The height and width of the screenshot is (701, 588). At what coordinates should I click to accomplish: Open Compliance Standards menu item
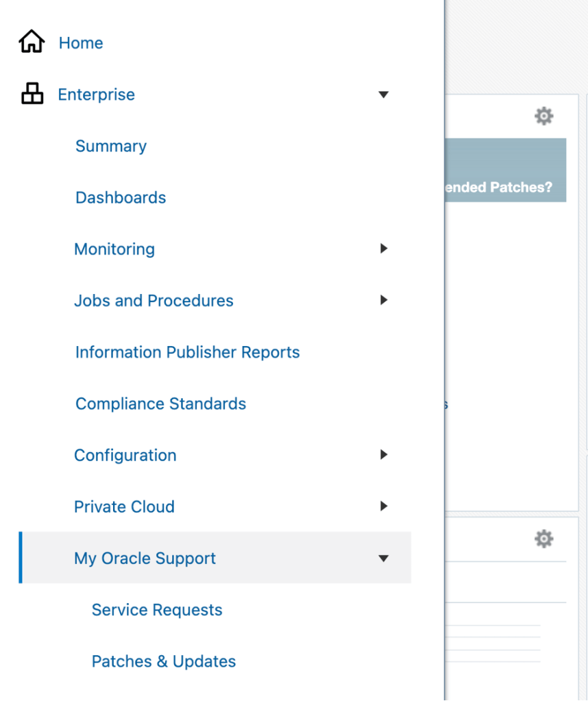160,404
